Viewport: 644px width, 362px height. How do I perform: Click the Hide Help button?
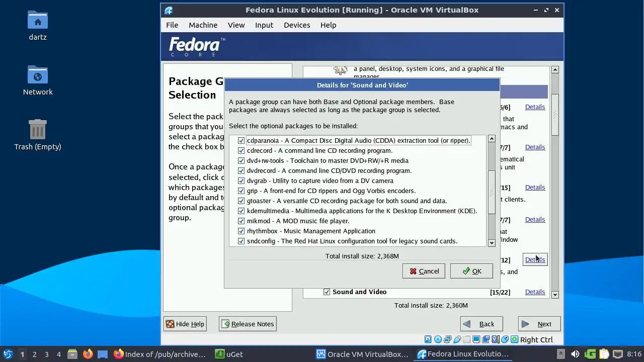click(185, 324)
